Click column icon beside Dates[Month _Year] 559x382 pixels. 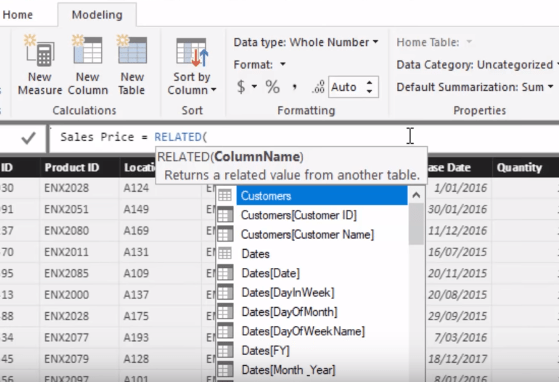point(225,370)
